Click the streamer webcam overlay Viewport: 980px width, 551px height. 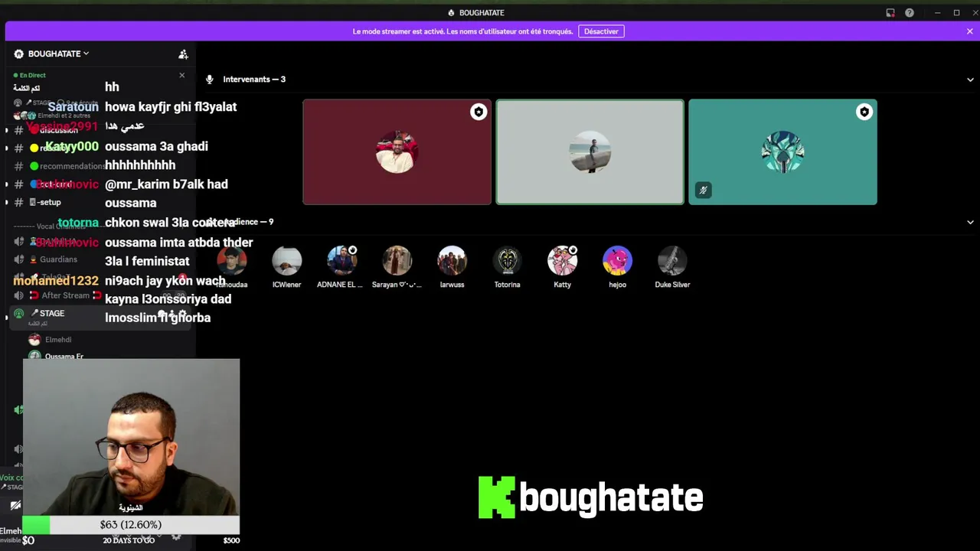tap(131, 436)
